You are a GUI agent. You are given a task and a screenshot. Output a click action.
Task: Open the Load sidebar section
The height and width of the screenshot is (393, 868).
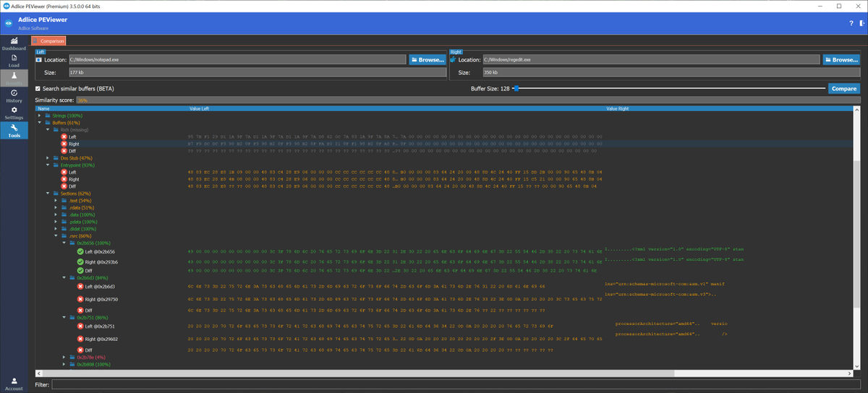tap(14, 61)
